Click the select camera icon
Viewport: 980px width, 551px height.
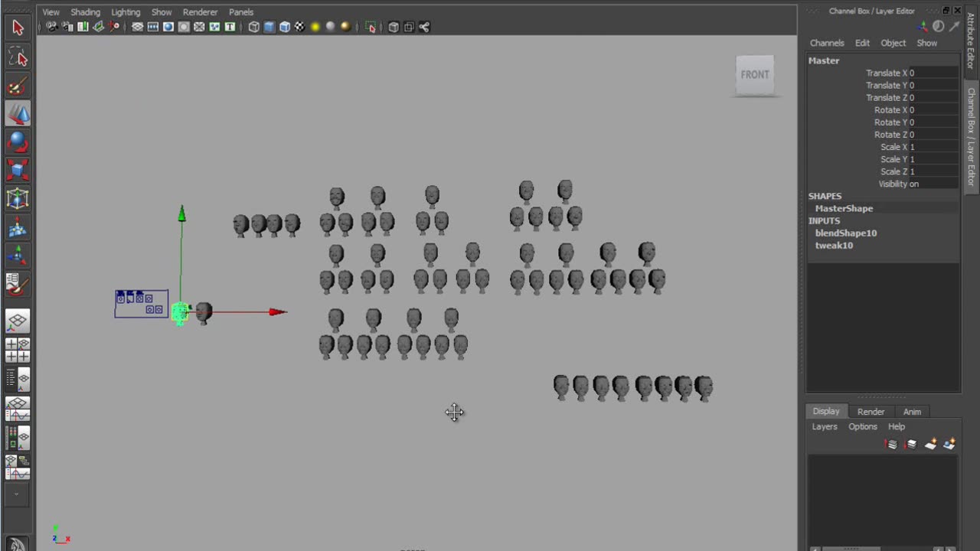tap(51, 27)
